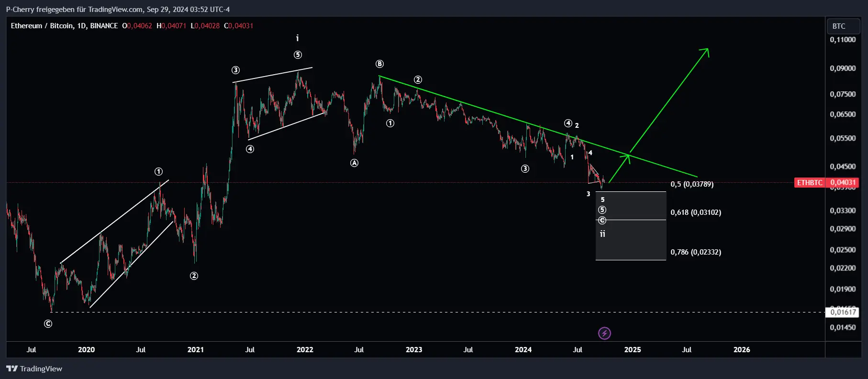
Task: Click the BTC currency label button
Action: (844, 26)
